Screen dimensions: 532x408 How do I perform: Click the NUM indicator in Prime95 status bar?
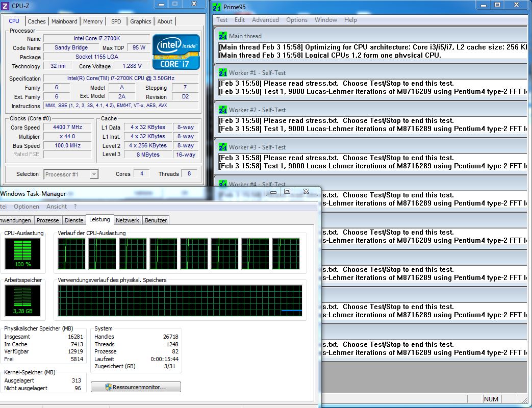(491, 399)
